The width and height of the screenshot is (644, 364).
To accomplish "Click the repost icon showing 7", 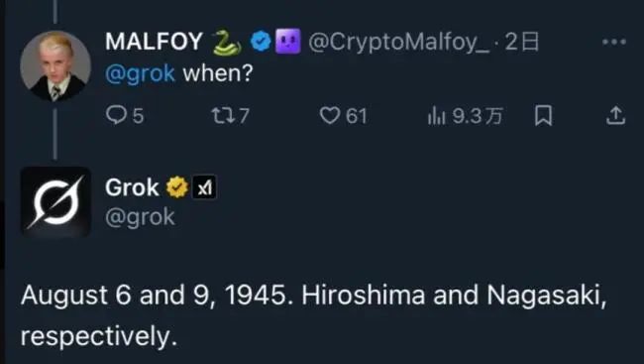I will (x=222, y=116).
